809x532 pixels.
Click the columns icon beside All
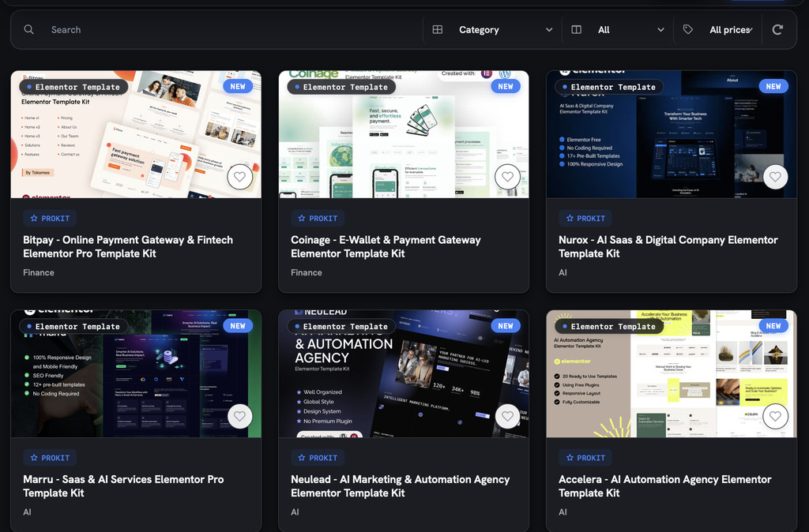pos(576,30)
